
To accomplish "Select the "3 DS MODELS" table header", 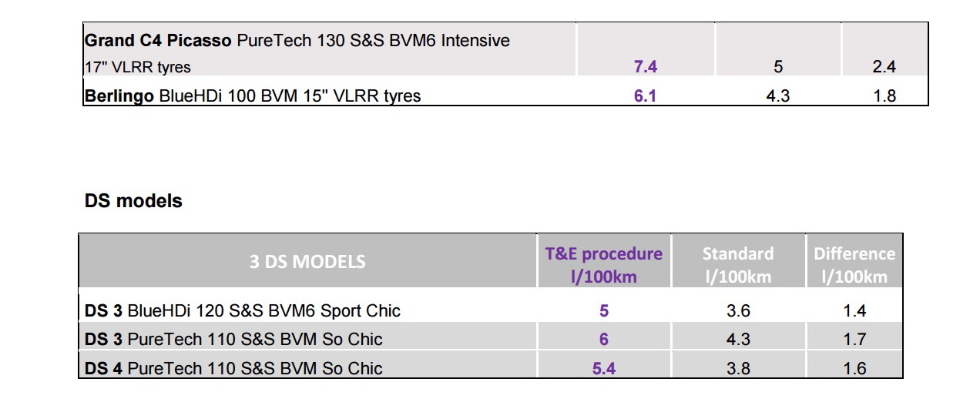I will point(307,262).
